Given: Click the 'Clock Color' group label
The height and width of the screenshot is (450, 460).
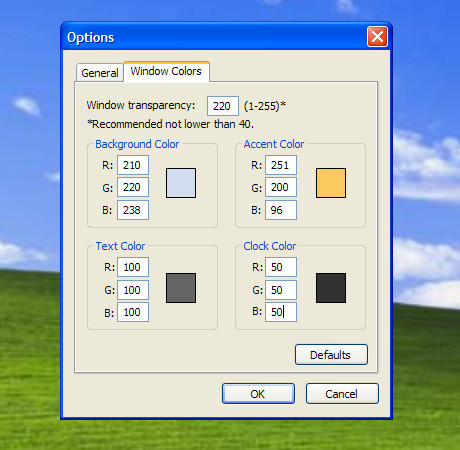Looking at the screenshot, I should [x=270, y=246].
